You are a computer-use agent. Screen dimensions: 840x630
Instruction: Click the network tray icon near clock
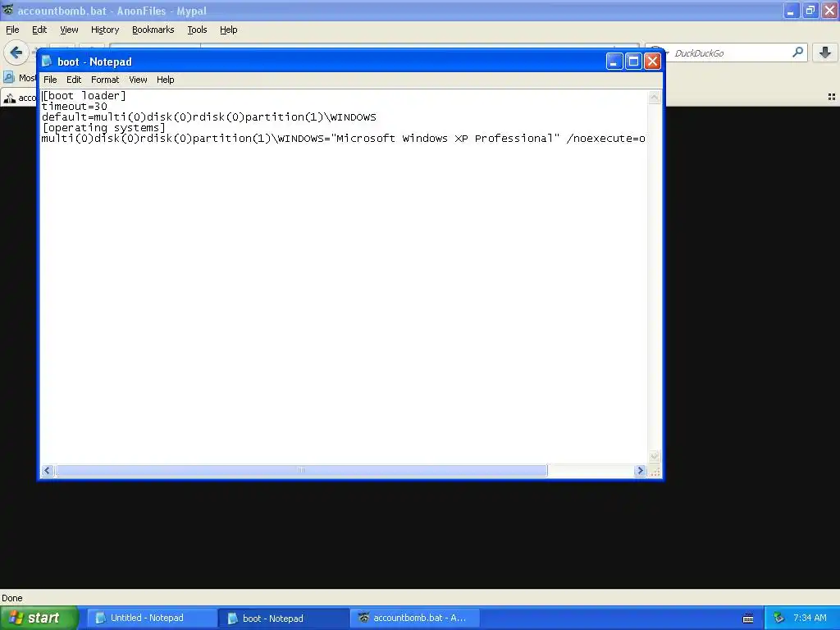point(778,618)
